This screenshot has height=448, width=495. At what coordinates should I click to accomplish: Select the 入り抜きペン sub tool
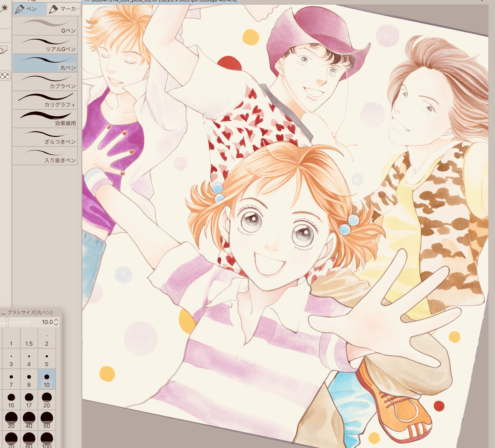tap(45, 156)
